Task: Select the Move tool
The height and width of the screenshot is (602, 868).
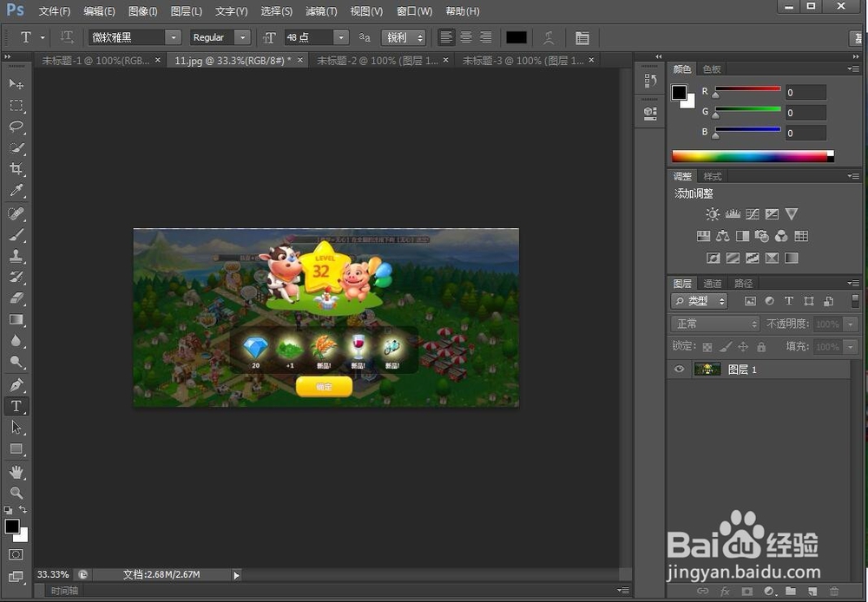Action: click(x=16, y=84)
